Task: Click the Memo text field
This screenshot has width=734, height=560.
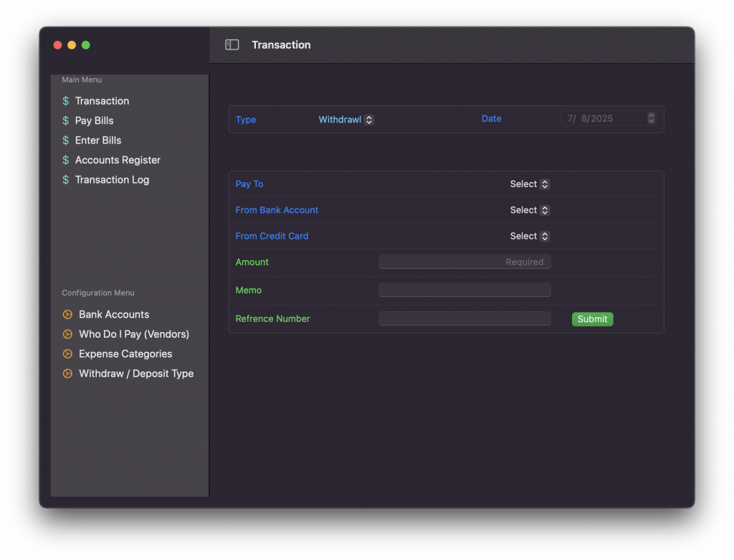Action: (464, 290)
